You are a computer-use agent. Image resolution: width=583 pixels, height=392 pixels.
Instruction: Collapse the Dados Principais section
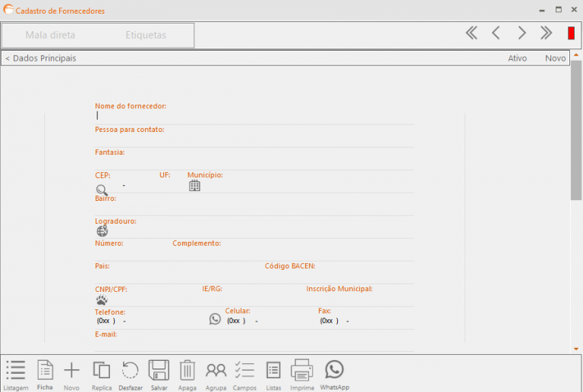[40, 58]
